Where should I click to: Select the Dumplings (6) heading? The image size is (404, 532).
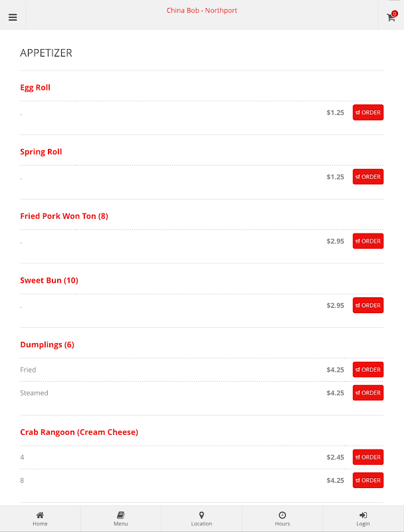[x=47, y=344]
